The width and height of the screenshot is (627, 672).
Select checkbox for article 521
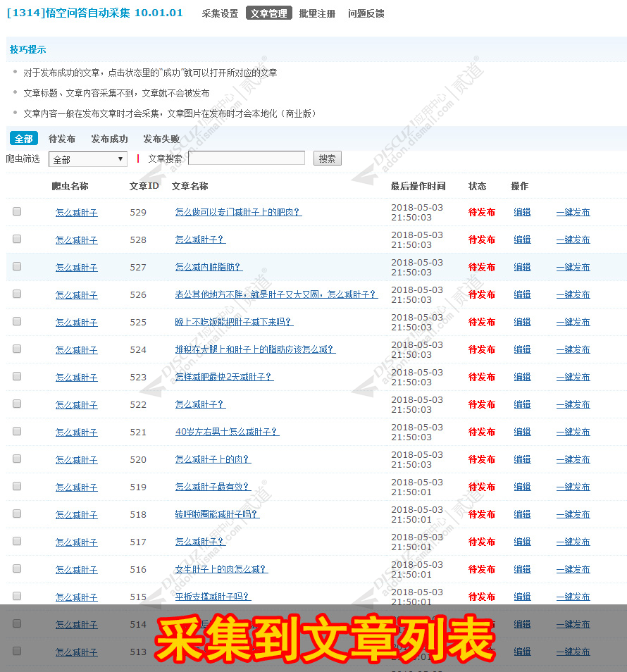click(17, 431)
